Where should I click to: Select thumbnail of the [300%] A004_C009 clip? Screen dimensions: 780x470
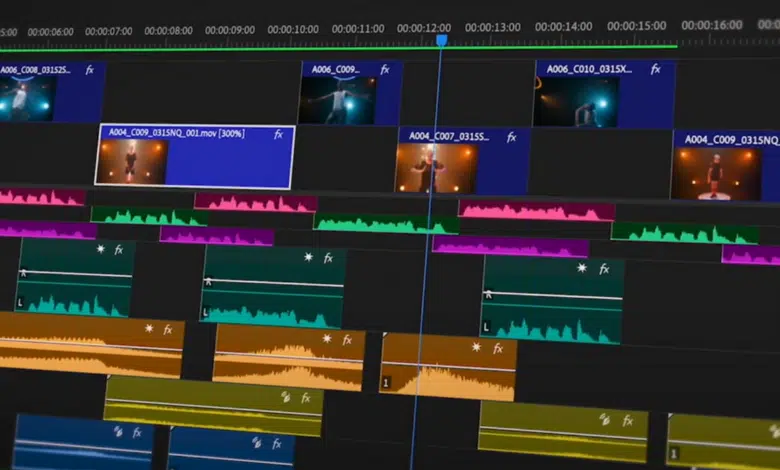(132, 162)
